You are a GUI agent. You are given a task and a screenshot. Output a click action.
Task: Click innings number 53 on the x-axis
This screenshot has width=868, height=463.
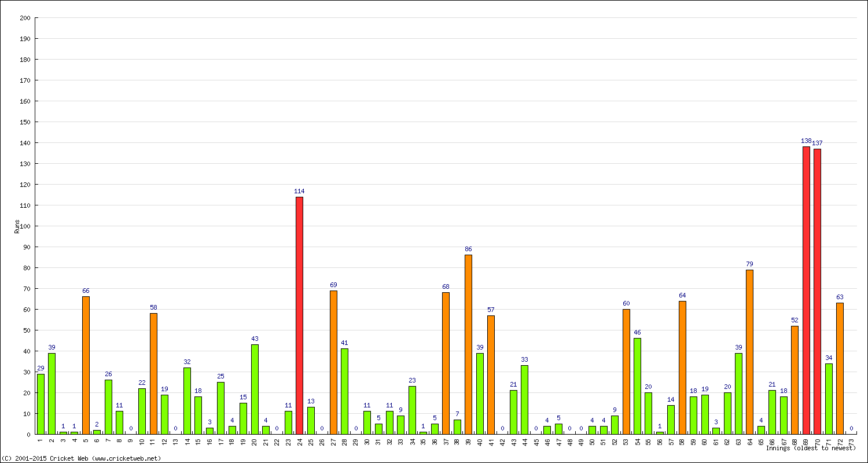tap(627, 442)
